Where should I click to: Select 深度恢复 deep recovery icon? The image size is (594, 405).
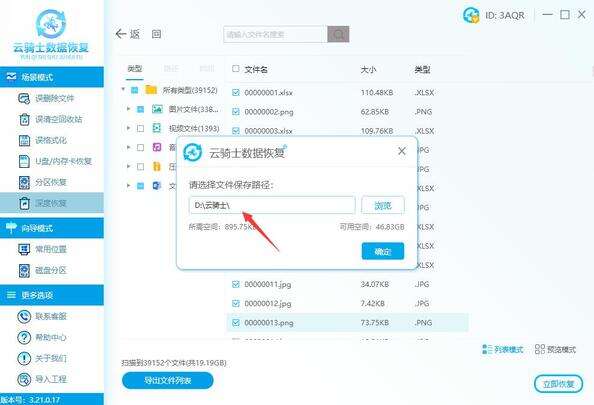(x=24, y=203)
